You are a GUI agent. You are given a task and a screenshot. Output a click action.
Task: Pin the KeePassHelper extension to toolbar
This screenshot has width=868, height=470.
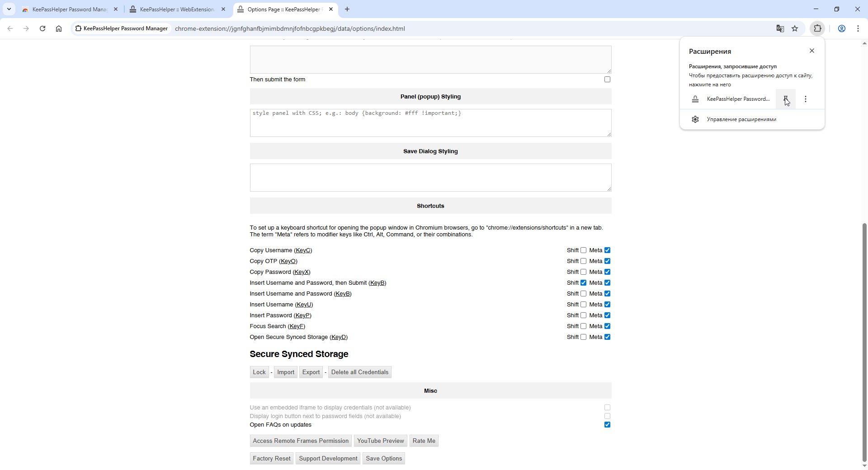[x=785, y=99]
